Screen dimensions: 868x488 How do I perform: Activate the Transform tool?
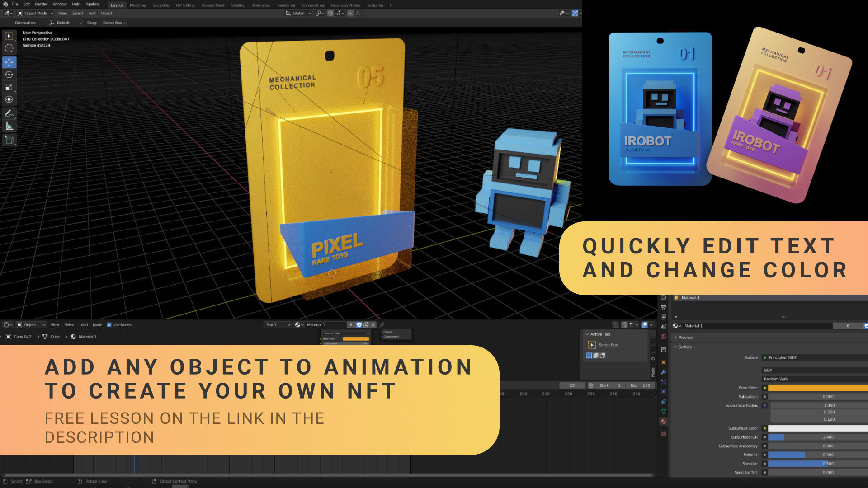(x=9, y=99)
